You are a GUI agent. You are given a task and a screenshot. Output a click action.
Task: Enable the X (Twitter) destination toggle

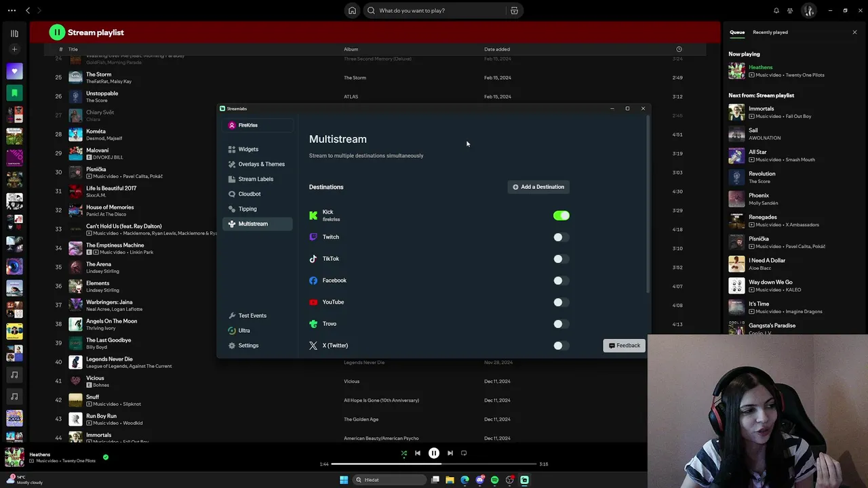point(561,346)
